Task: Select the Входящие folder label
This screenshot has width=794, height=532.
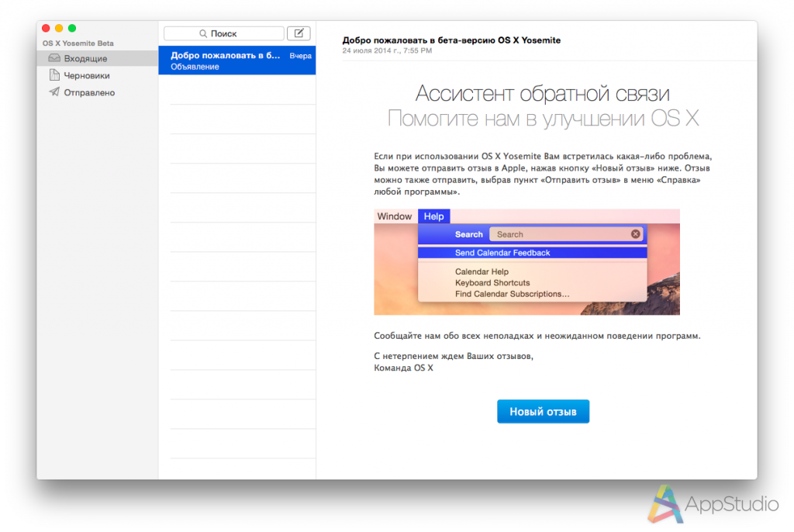Action: tap(85, 59)
